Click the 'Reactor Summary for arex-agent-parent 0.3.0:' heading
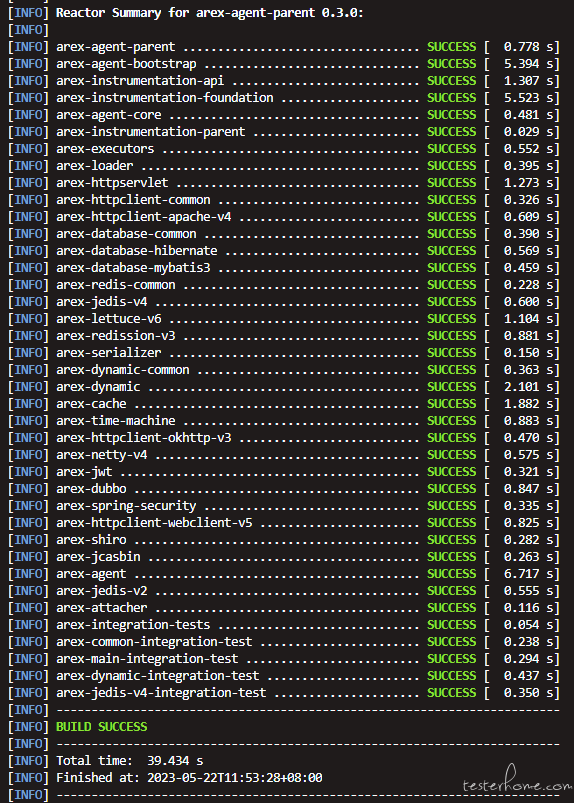Image resolution: width=574 pixels, height=803 pixels. [209, 13]
